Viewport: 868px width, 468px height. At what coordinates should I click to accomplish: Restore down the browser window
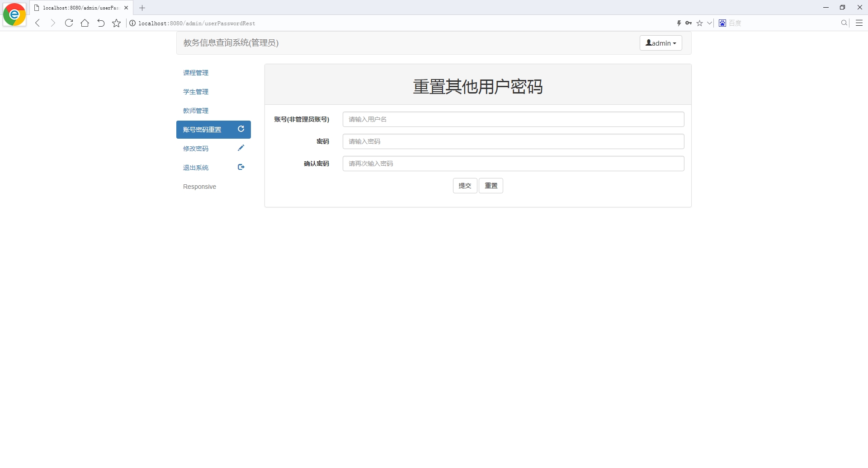(842, 7)
